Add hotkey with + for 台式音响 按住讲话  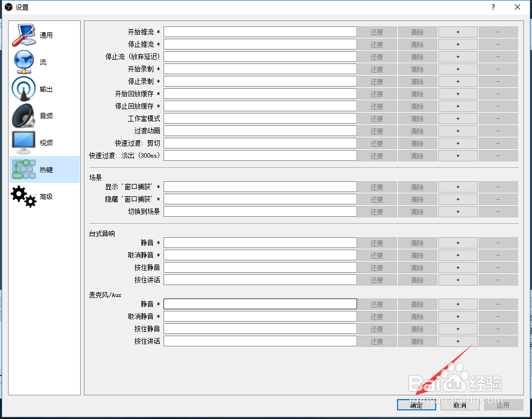click(x=458, y=280)
